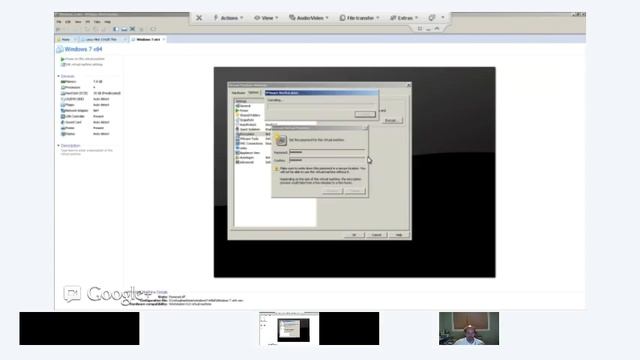This screenshot has width=640, height=360.
Task: Open the File menu in VMware Workstation
Action: pyautogui.click(x=59, y=22)
